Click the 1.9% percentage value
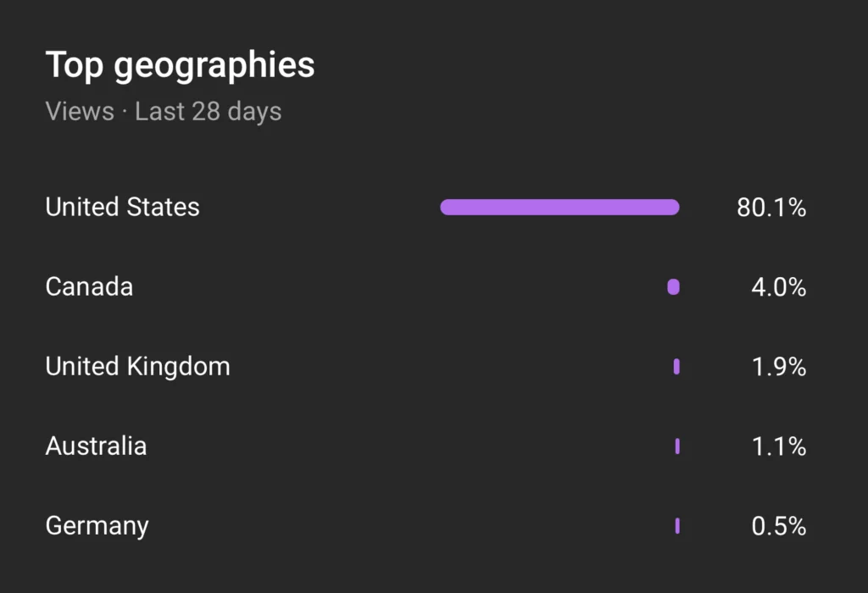The height and width of the screenshot is (593, 868). [x=778, y=367]
